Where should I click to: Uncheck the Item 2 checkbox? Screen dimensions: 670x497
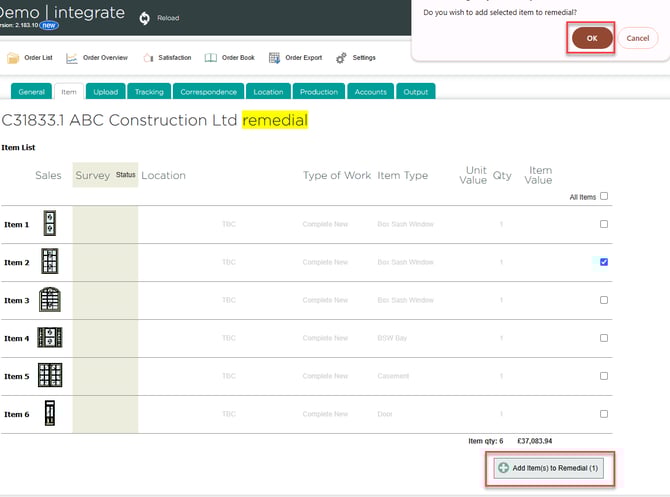click(604, 262)
